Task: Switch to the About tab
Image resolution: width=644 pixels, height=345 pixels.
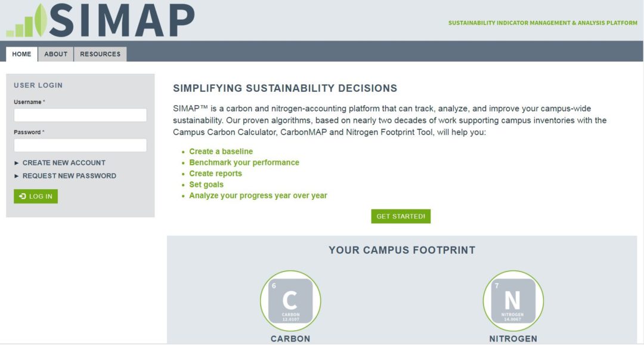Action: coord(56,54)
